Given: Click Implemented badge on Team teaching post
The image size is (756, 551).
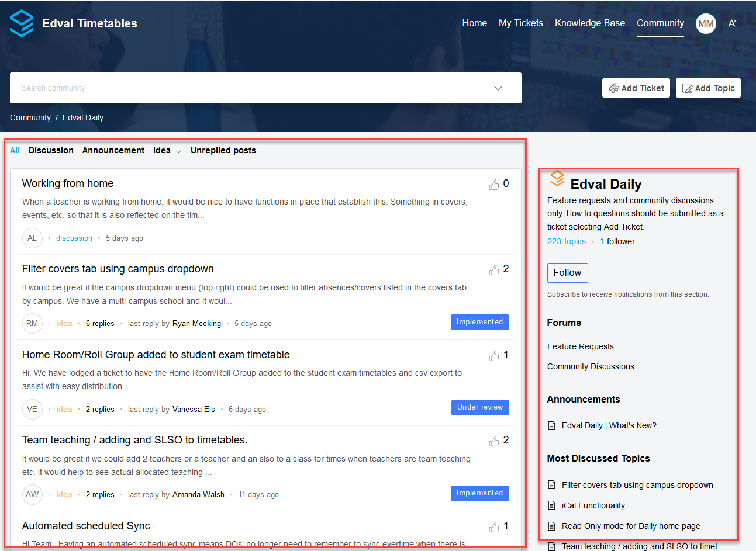Looking at the screenshot, I should 480,493.
